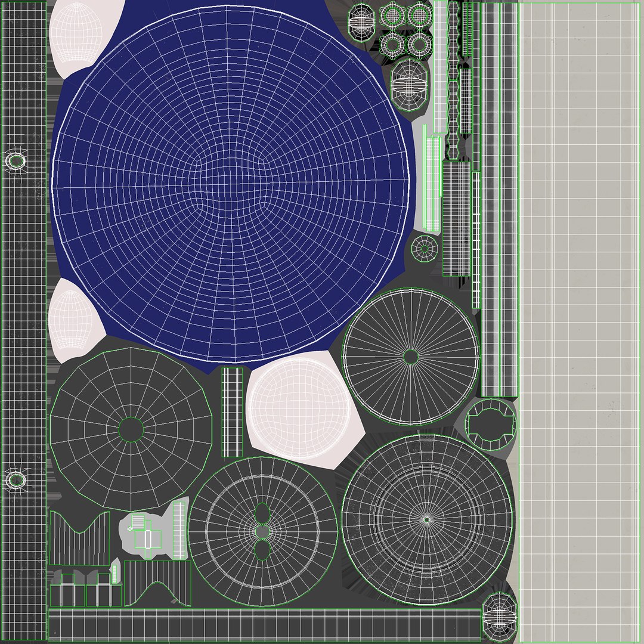644x644 pixels.
Task: Select the long dark horizontal strip at bottom
Action: [x=265, y=626]
